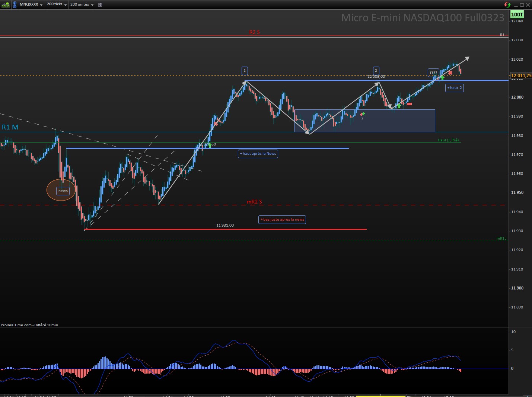The image size is (532, 397).
Task: Click the 'mR2 S' red label
Action: tap(255, 202)
